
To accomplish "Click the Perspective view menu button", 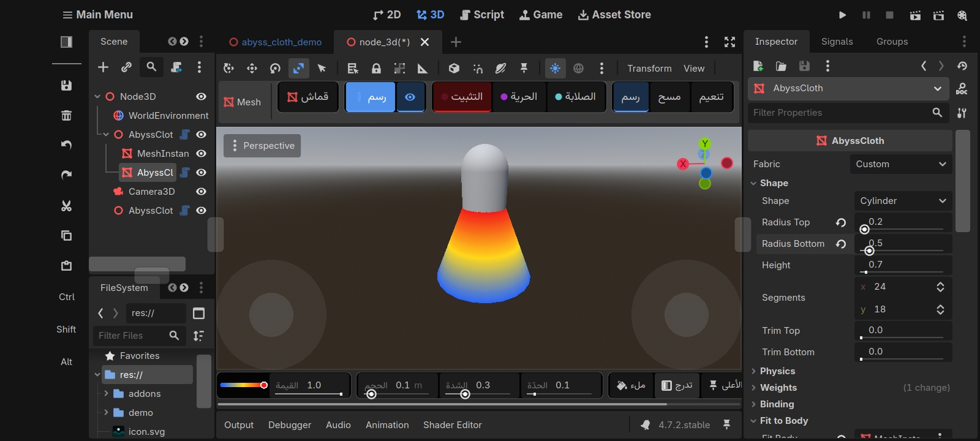I will click(x=262, y=146).
